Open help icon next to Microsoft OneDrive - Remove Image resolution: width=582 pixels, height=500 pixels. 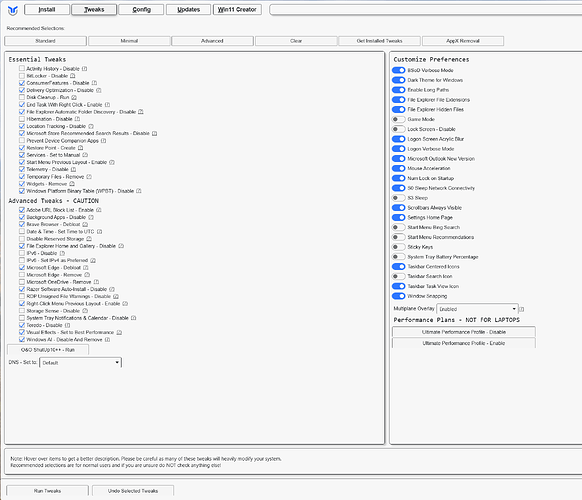click(x=96, y=282)
